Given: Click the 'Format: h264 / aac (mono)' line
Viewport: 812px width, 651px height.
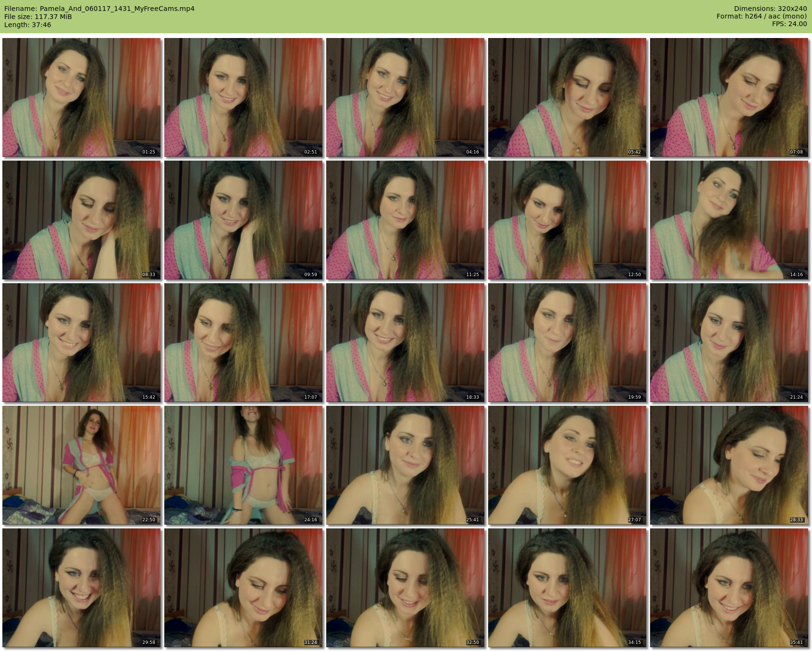Looking at the screenshot, I should click(x=762, y=16).
